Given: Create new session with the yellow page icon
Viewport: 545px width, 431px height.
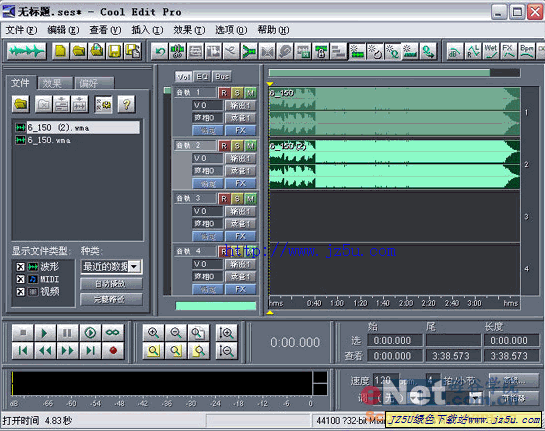Looking at the screenshot, I should (x=60, y=52).
